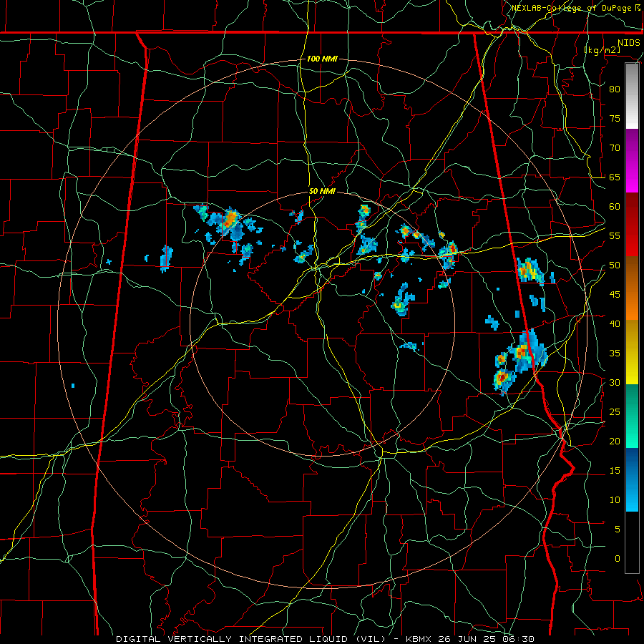This screenshot has height=644, width=644.
Task: Click the 20 value on the color scale
Action: [615, 441]
